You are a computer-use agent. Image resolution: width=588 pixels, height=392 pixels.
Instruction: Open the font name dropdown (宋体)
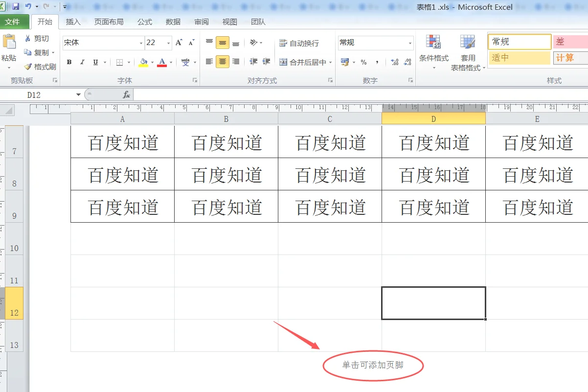(x=141, y=43)
